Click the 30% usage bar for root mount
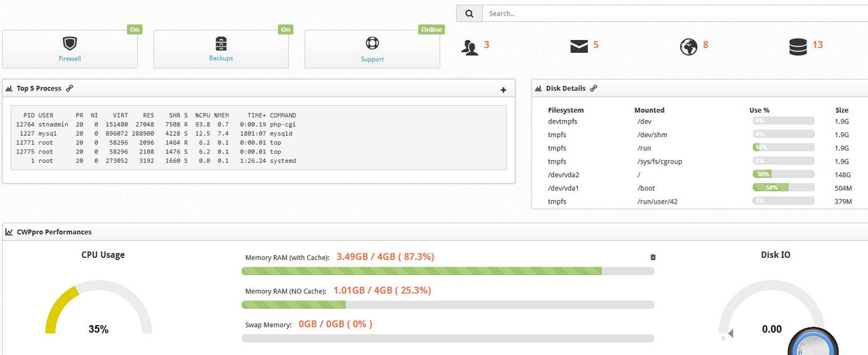 (x=783, y=174)
